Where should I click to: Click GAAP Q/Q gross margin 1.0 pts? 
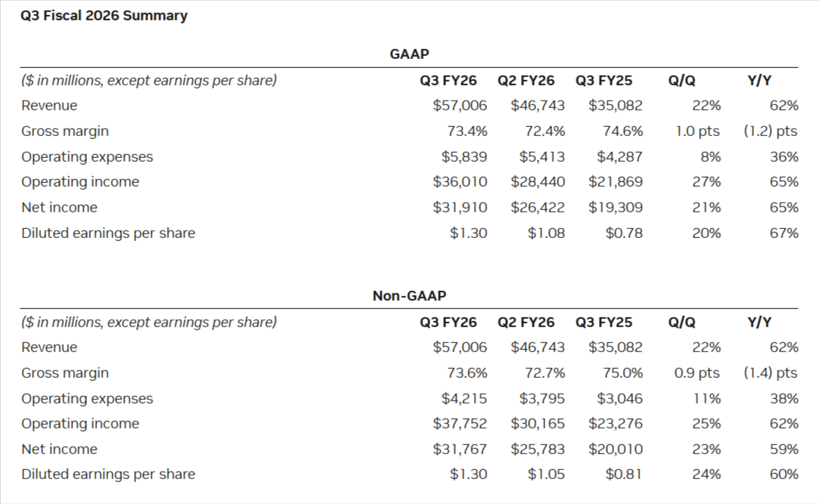pyautogui.click(x=698, y=131)
